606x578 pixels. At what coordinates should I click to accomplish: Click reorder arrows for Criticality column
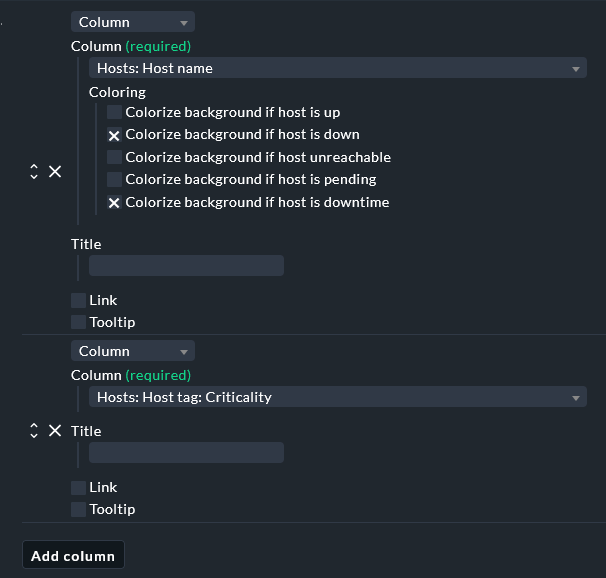click(x=34, y=431)
